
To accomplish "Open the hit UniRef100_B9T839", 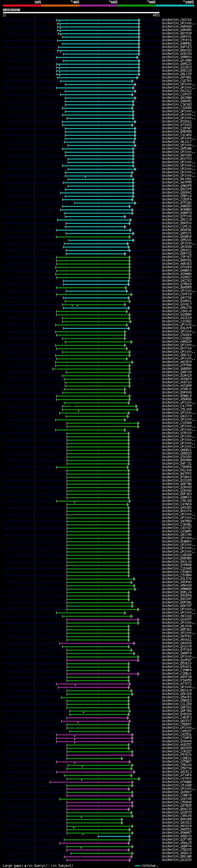I will (x=177, y=33).
